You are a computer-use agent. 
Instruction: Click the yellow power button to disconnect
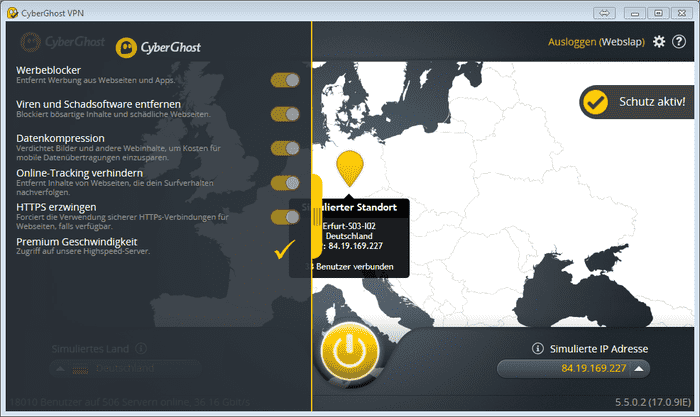coord(350,351)
